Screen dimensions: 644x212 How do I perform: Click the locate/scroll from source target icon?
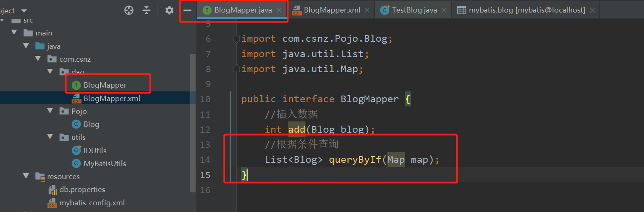(x=129, y=10)
